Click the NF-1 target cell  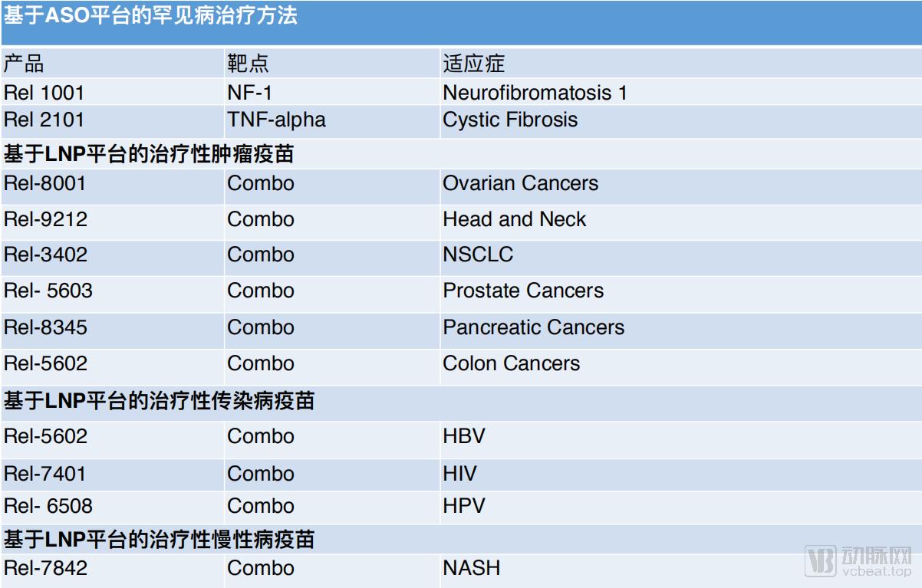(249, 93)
